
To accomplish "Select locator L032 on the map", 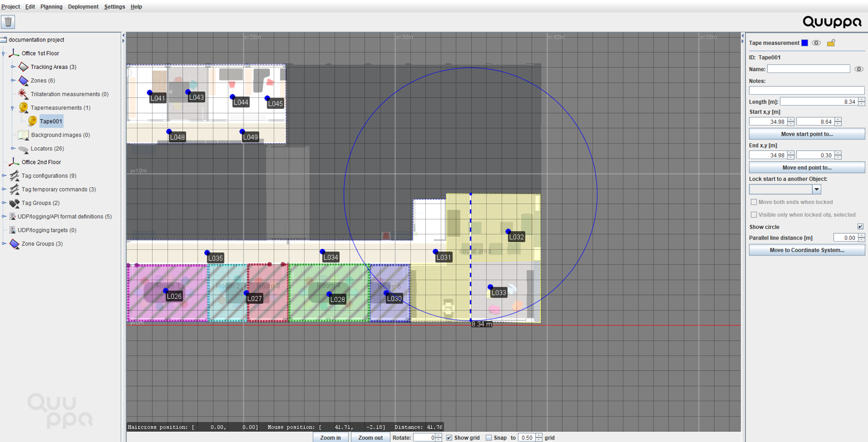I will tap(508, 232).
